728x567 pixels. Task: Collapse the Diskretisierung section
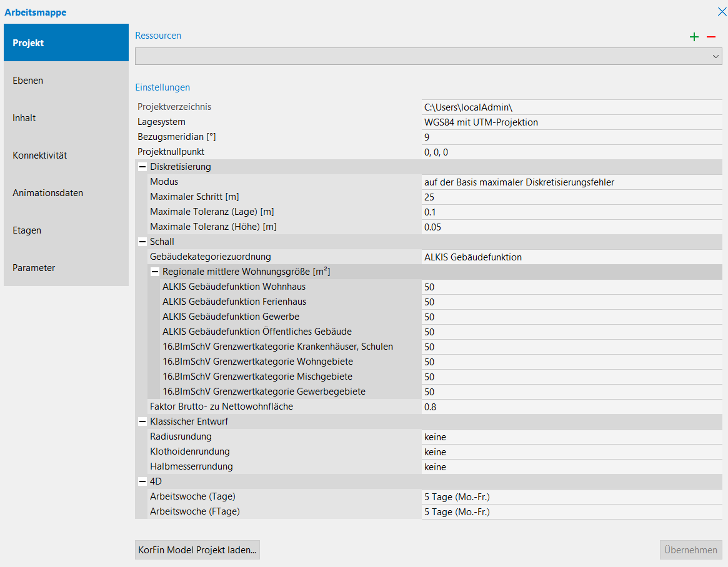tap(142, 167)
